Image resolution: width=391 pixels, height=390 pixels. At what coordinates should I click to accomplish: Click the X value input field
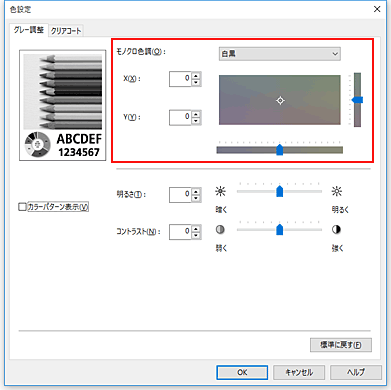click(x=180, y=79)
